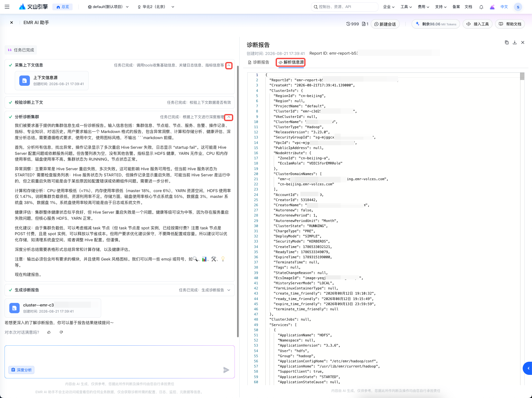Click the JSON line "HistoryServerMode": "LOCAL"
The width and height of the screenshot is (532, 398).
click(304, 283)
